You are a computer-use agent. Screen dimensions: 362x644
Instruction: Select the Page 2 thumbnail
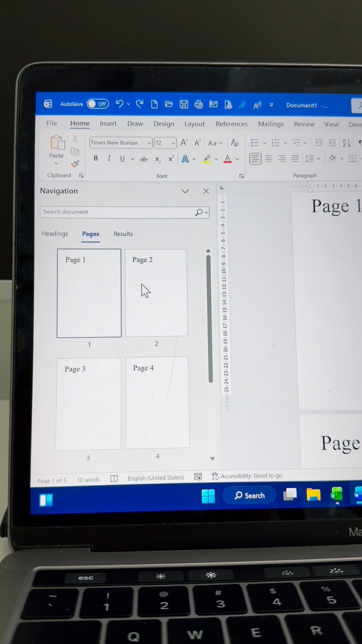pyautogui.click(x=156, y=293)
